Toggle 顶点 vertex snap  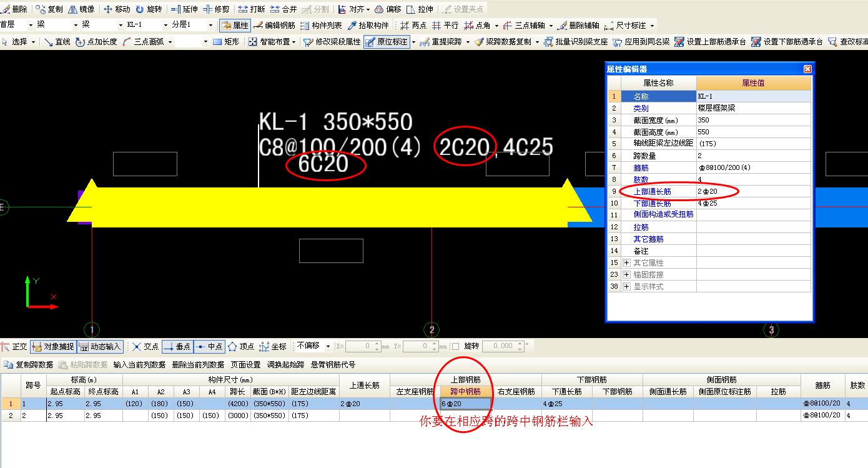[240, 346]
